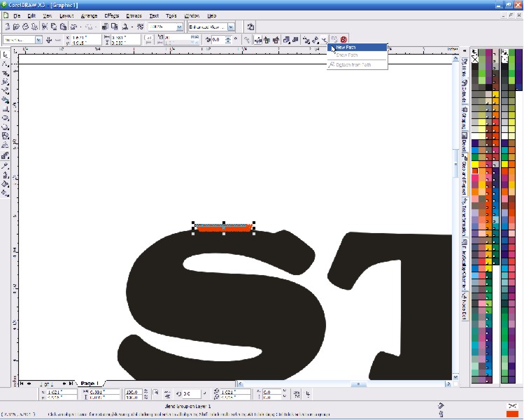524x420 pixels.
Task: Open the Path Properties dropdown button
Action: point(325,40)
